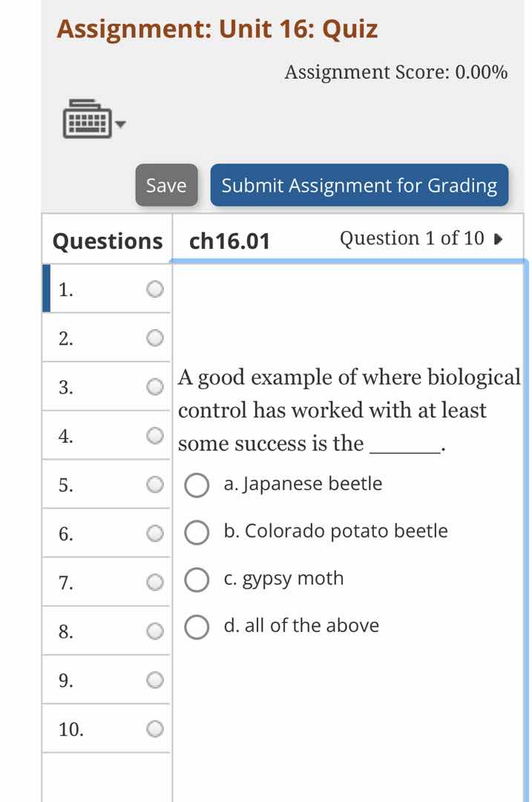This screenshot has width=532, height=802.
Task: Open question 7 status indicator
Action: click(x=154, y=581)
